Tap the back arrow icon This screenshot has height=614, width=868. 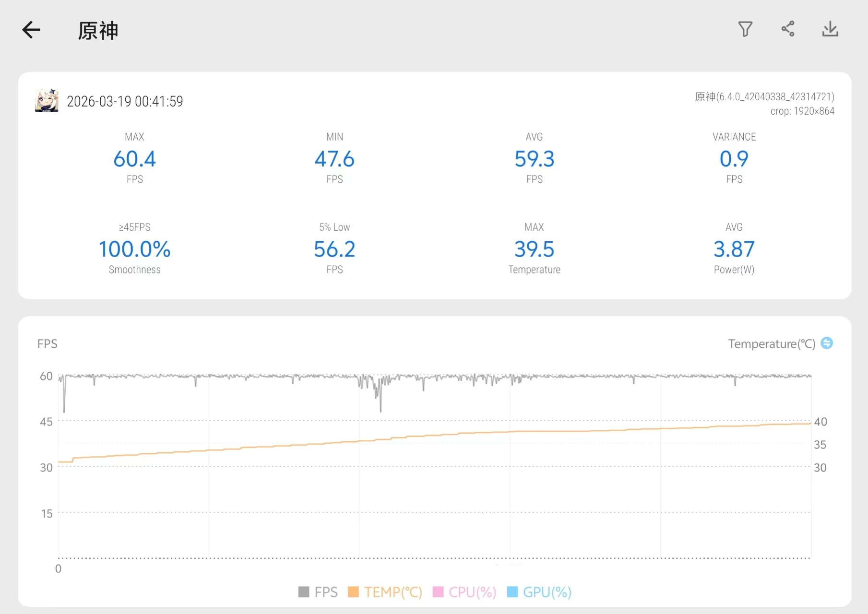tap(32, 30)
